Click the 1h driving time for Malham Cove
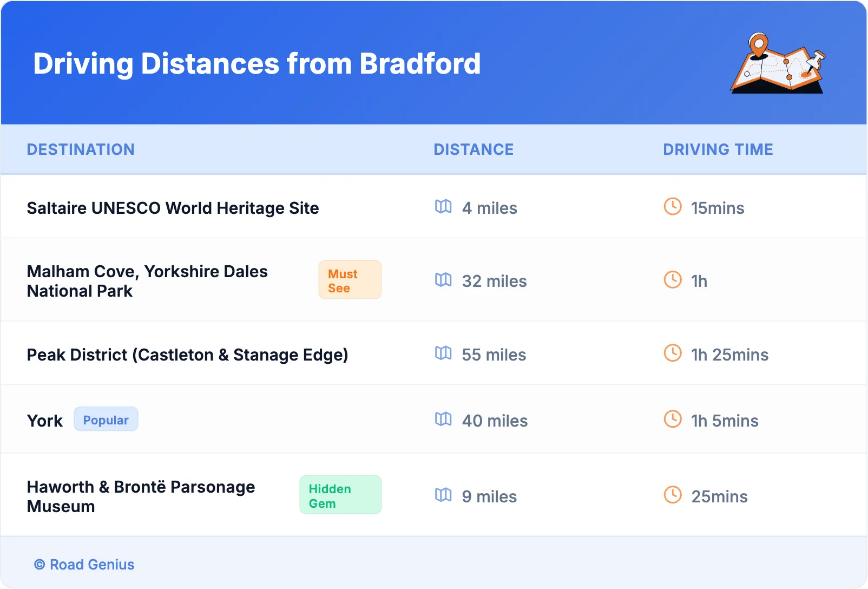This screenshot has height=589, width=868. point(699,282)
